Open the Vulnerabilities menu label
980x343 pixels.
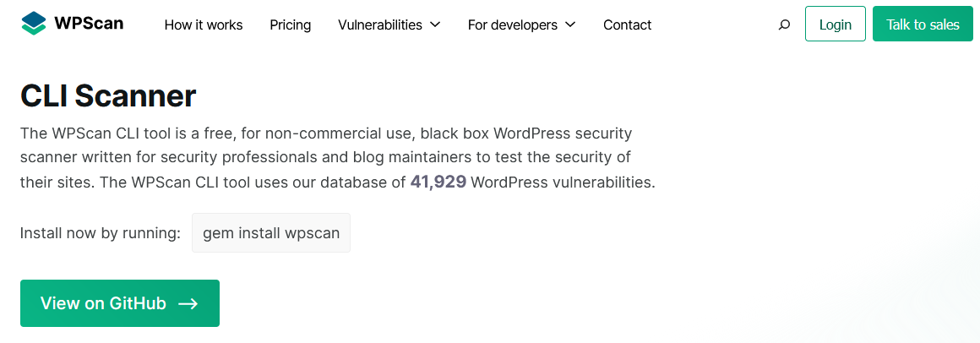[x=380, y=25]
